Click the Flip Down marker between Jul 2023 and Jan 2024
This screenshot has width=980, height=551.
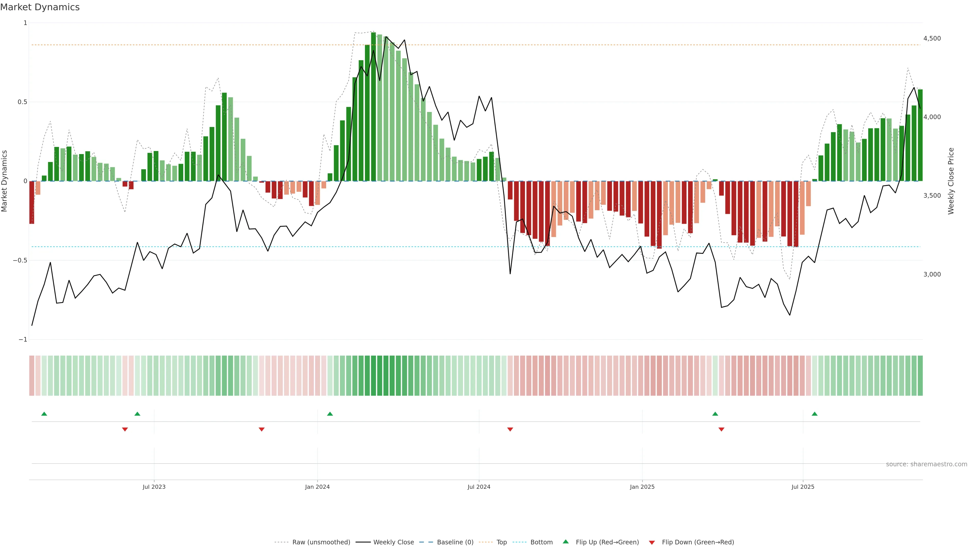(261, 429)
